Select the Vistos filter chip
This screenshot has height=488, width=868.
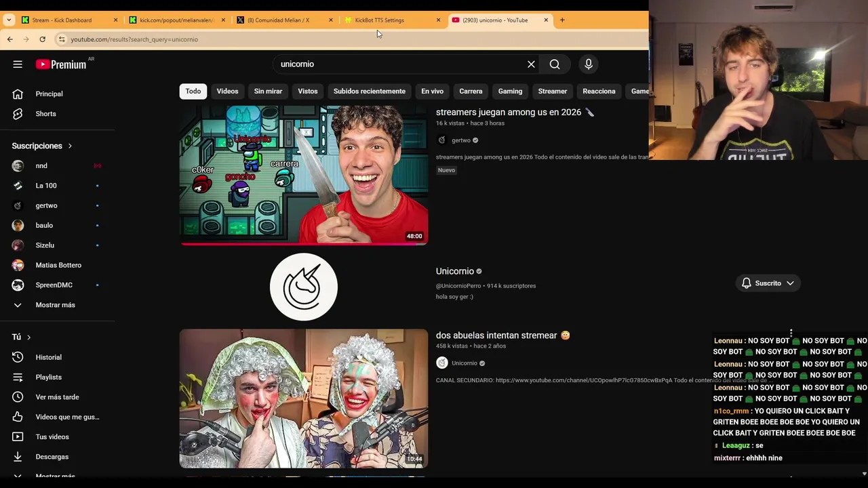(x=308, y=91)
